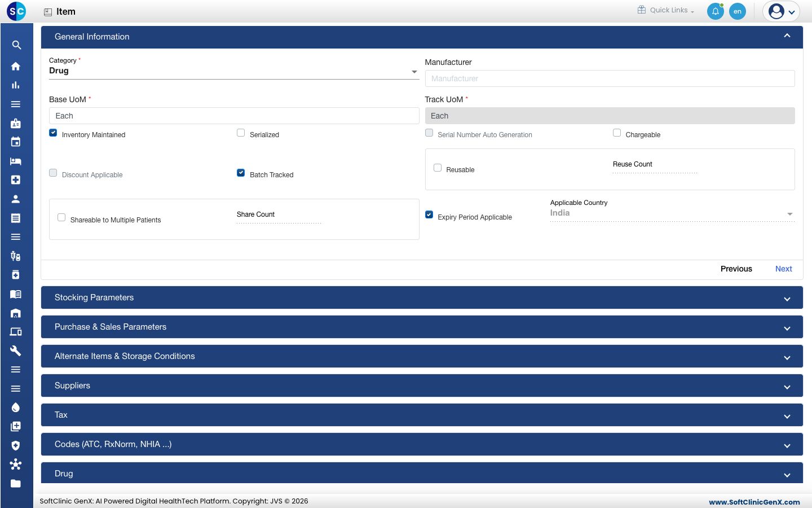Check Shareable to Multiple Patients
Image resolution: width=812 pixels, height=508 pixels.
(x=61, y=217)
